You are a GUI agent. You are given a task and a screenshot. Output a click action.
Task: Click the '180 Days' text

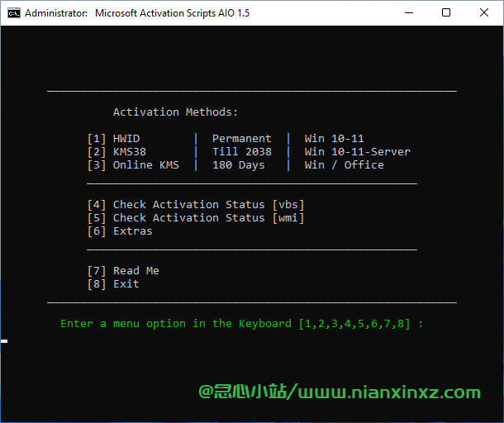click(x=239, y=165)
